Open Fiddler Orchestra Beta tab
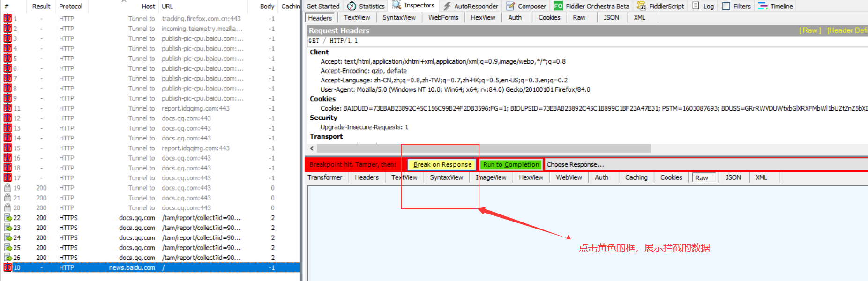 pyautogui.click(x=591, y=6)
